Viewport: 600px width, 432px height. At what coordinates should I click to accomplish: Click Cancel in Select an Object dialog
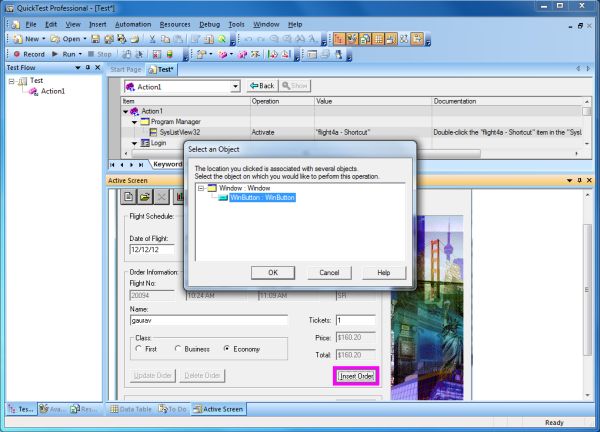329,273
